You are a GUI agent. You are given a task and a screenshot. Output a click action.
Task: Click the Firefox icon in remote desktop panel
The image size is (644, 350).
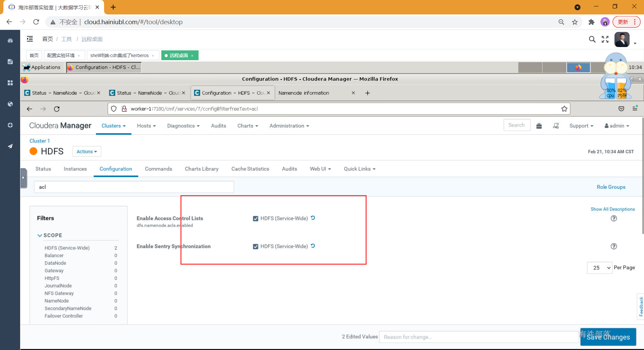[578, 68]
